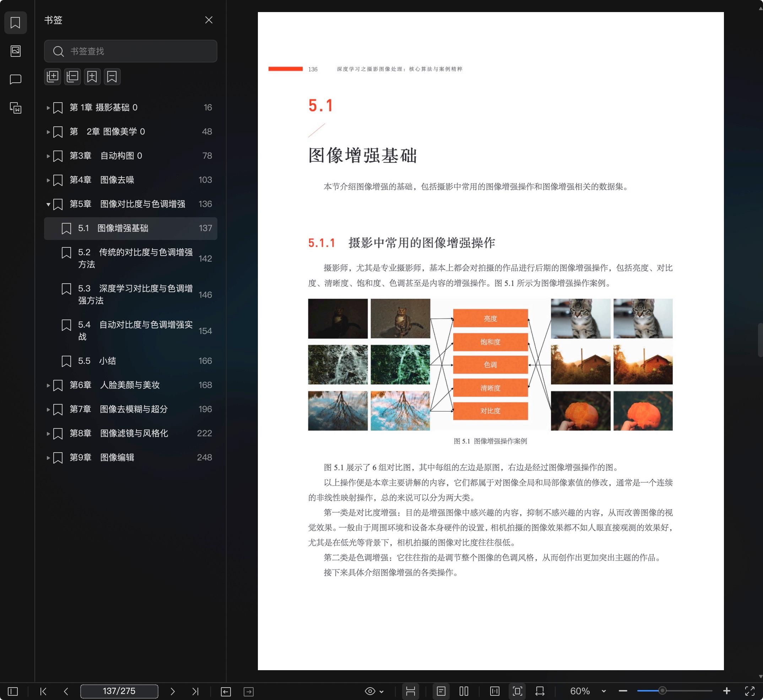763x700 pixels.
Task: Collapse all bookmarks button
Action: point(72,77)
